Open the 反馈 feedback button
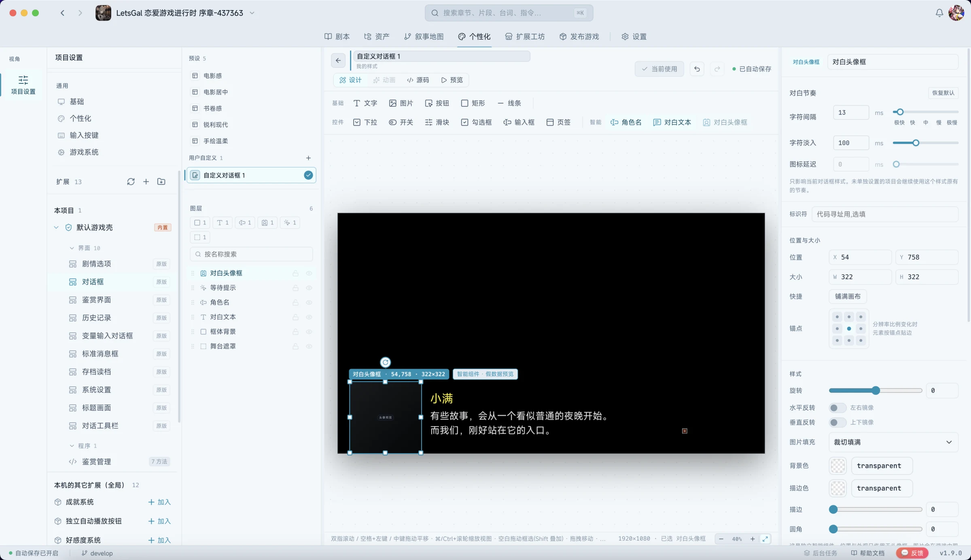The height and width of the screenshot is (560, 971). coord(913,553)
